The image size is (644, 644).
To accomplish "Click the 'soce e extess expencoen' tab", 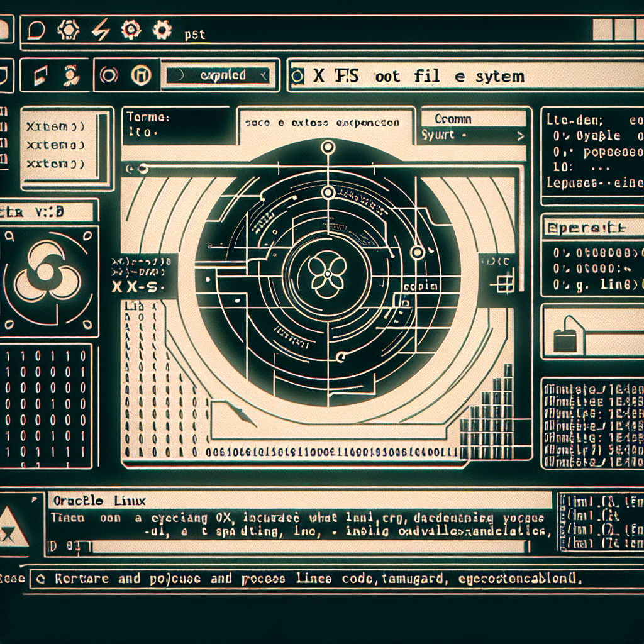I will tap(323, 123).
